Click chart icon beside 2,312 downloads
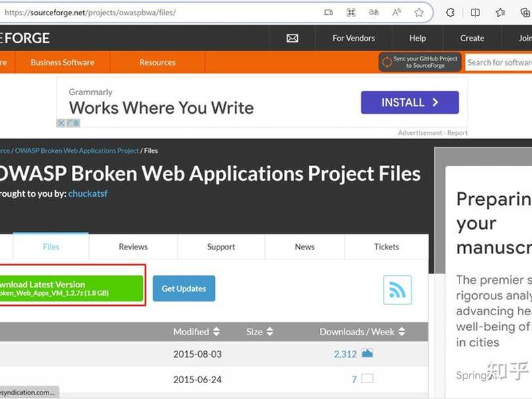The width and height of the screenshot is (532, 399). point(367,353)
